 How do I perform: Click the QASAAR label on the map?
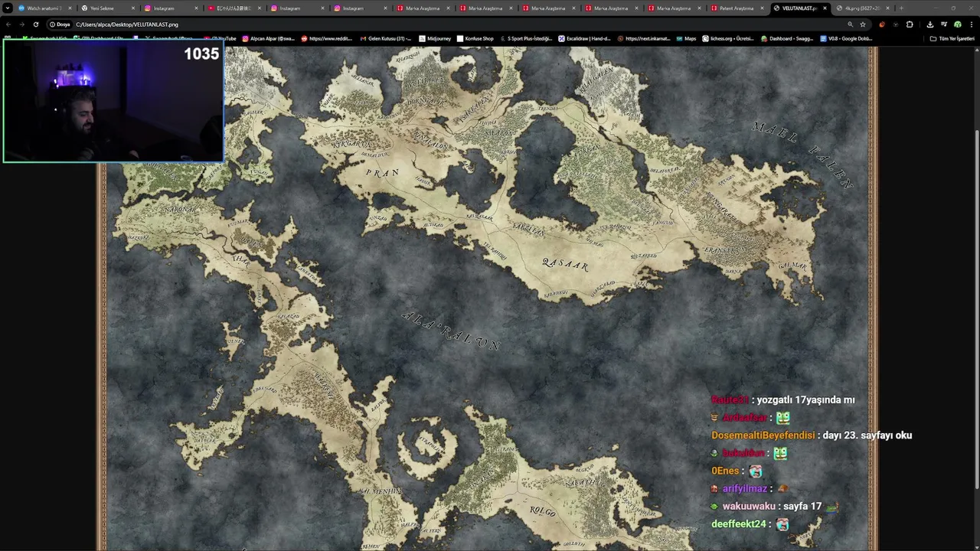565,265
